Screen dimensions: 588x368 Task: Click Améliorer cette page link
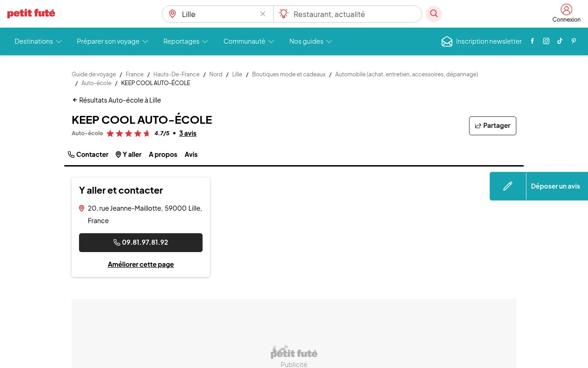click(141, 264)
